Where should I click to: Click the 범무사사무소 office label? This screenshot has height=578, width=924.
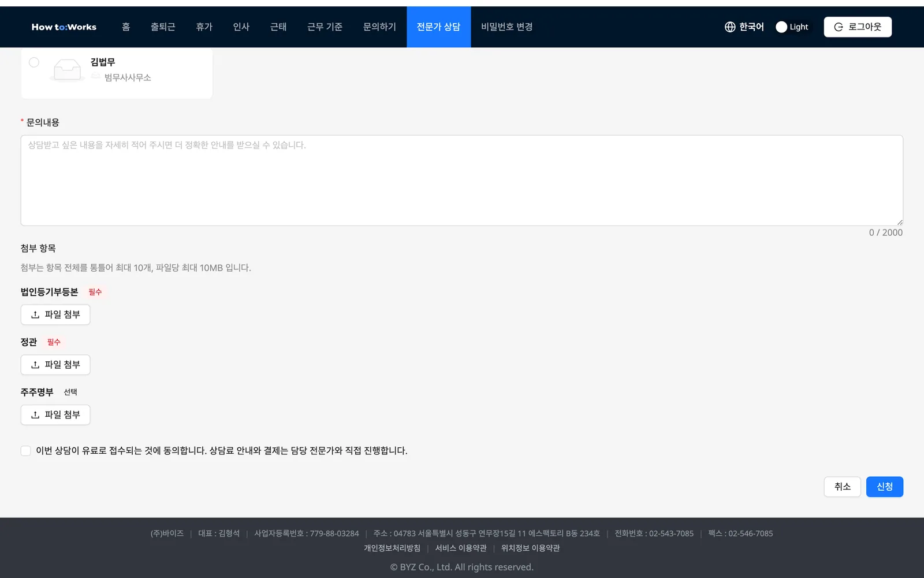(128, 78)
